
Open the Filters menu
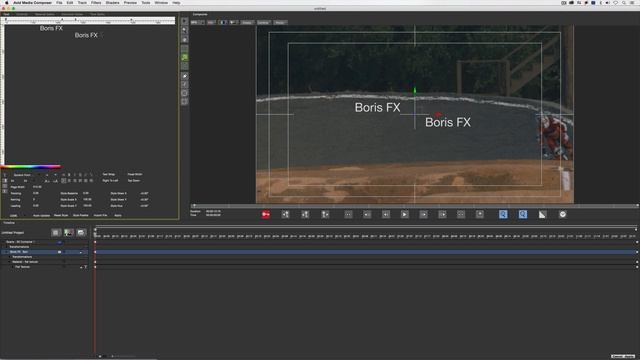(x=96, y=2)
